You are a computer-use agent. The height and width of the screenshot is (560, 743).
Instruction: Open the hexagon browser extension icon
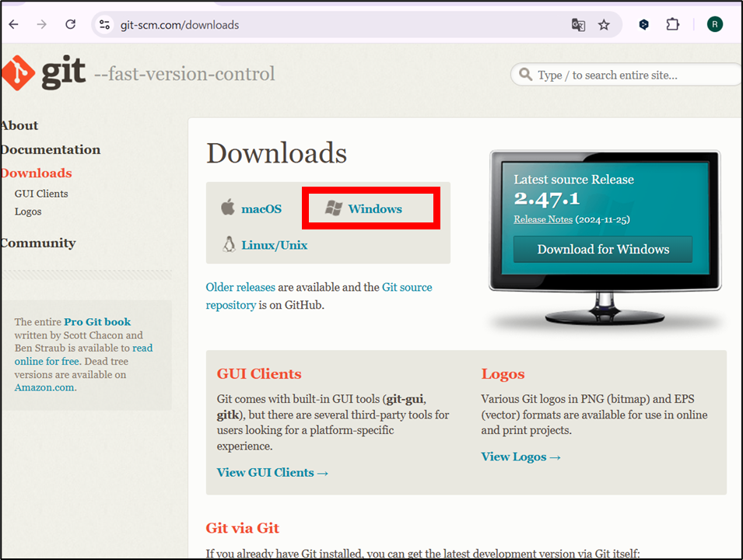coord(643,25)
